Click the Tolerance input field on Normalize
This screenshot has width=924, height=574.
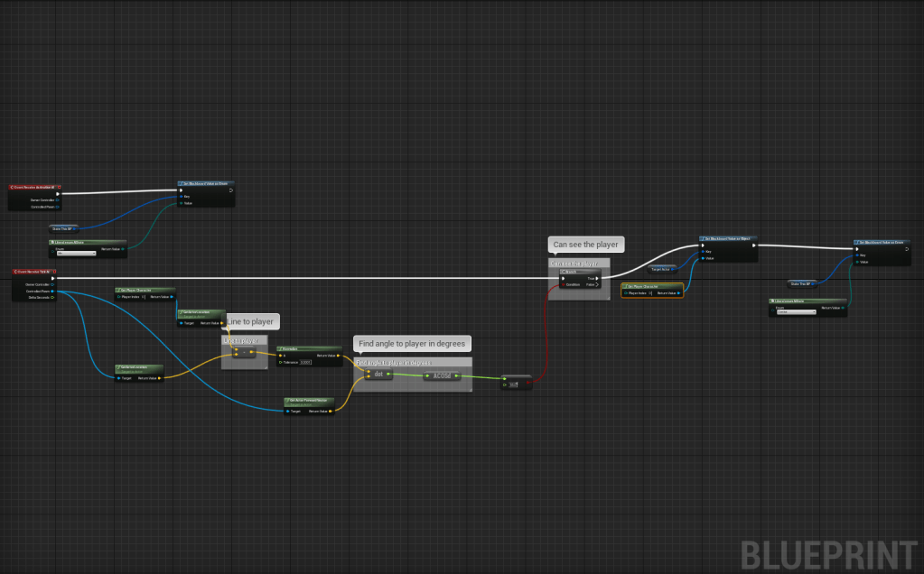pos(306,363)
